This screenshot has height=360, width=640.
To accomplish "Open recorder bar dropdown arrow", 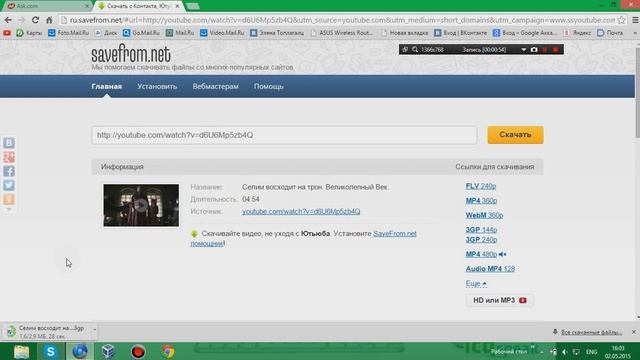I will (523, 49).
